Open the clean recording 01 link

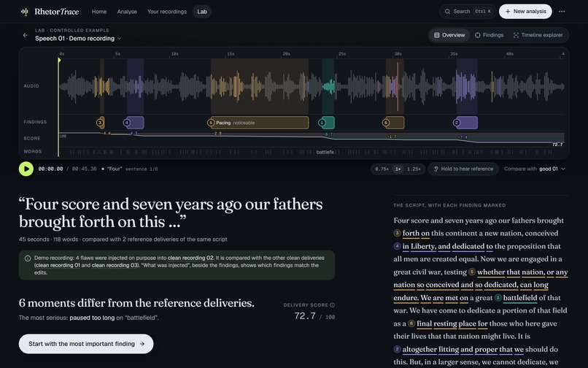coord(58,265)
